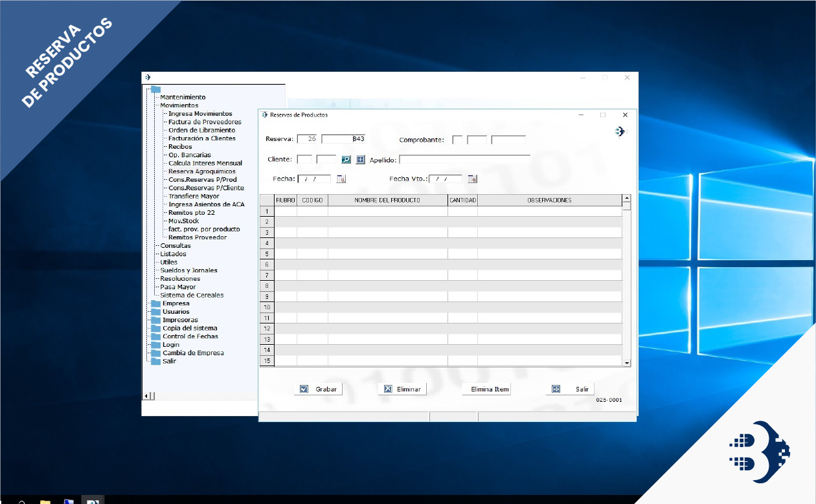Click the Impresoras folder icon

[155, 320]
